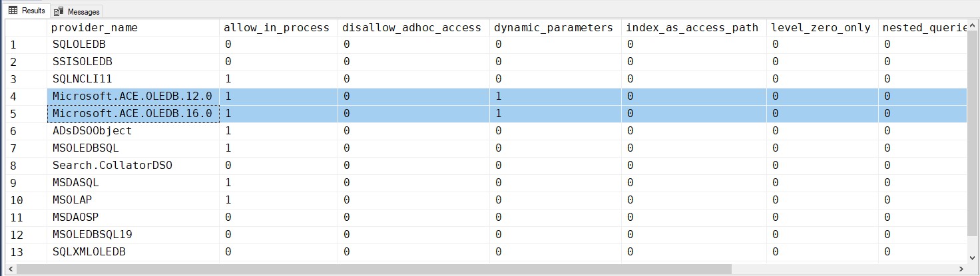Click the Messages tab icon
This screenshot has width=980, height=276.
coord(59,11)
